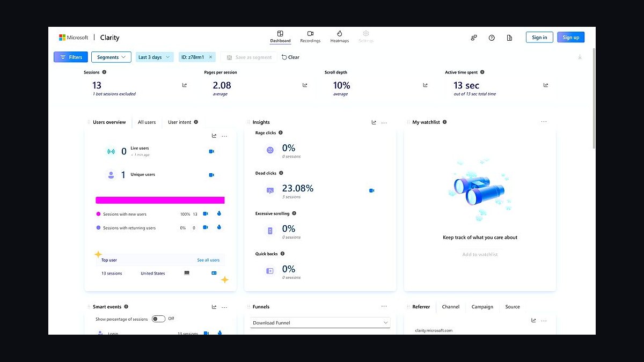This screenshot has width=644, height=362.
Task: Click the Sign up button
Action: click(x=571, y=38)
